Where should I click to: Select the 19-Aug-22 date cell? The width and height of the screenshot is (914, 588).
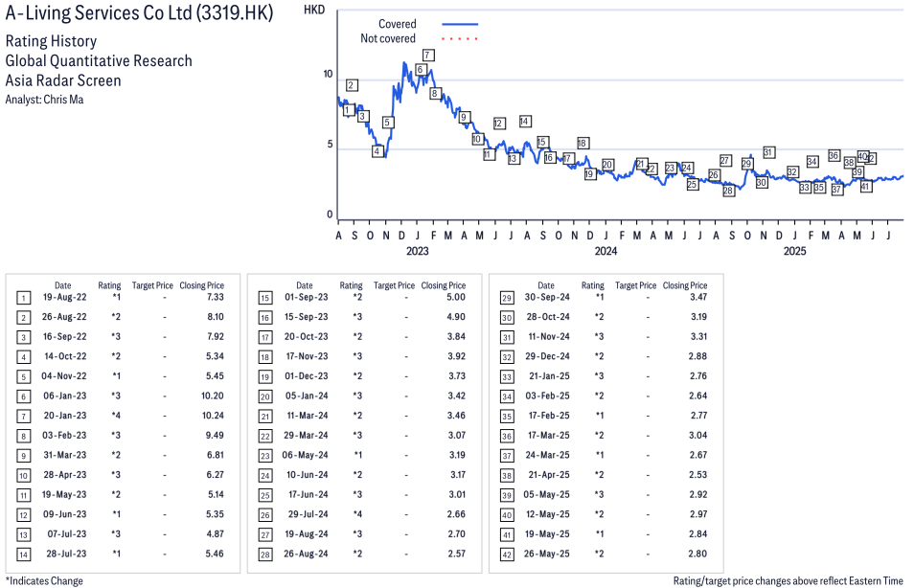coord(65,297)
